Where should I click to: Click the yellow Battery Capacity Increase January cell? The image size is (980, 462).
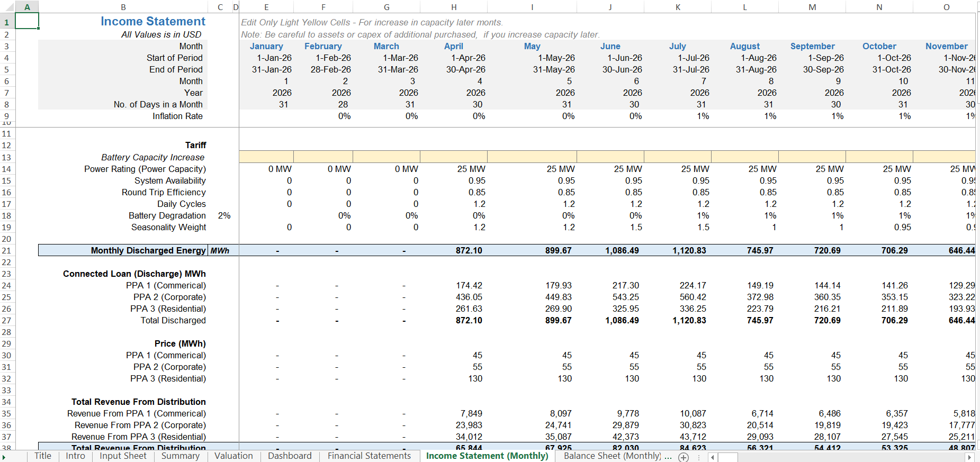pos(266,157)
